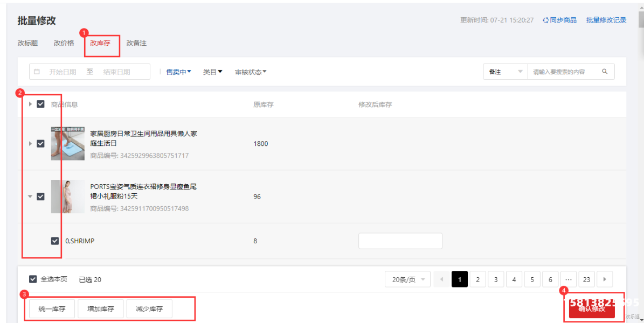The height and width of the screenshot is (323, 644).
Task: Click the calendar icon in date range
Action: point(37,72)
